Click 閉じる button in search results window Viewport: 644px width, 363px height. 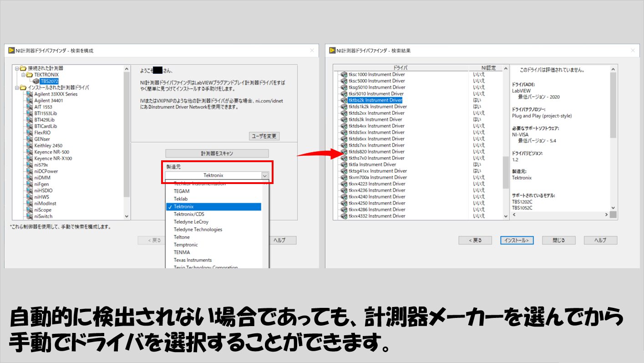click(558, 240)
